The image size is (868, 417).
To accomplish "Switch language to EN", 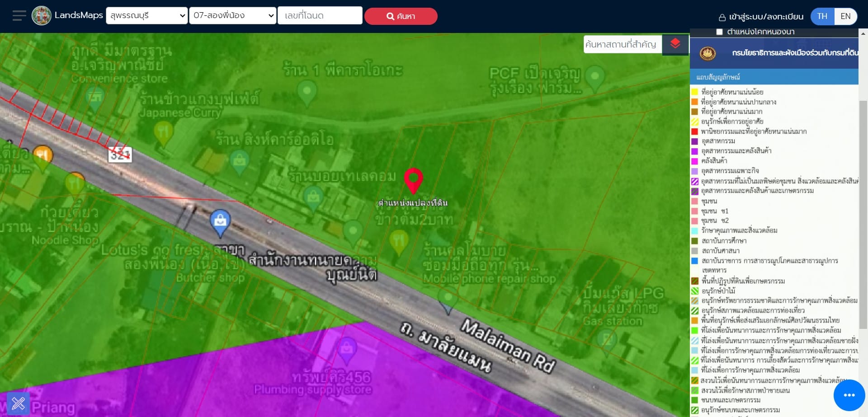I will click(x=845, y=16).
